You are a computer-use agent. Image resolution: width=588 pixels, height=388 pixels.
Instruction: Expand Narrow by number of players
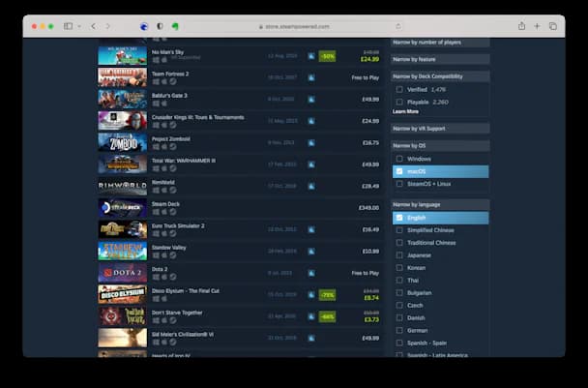[x=440, y=43]
